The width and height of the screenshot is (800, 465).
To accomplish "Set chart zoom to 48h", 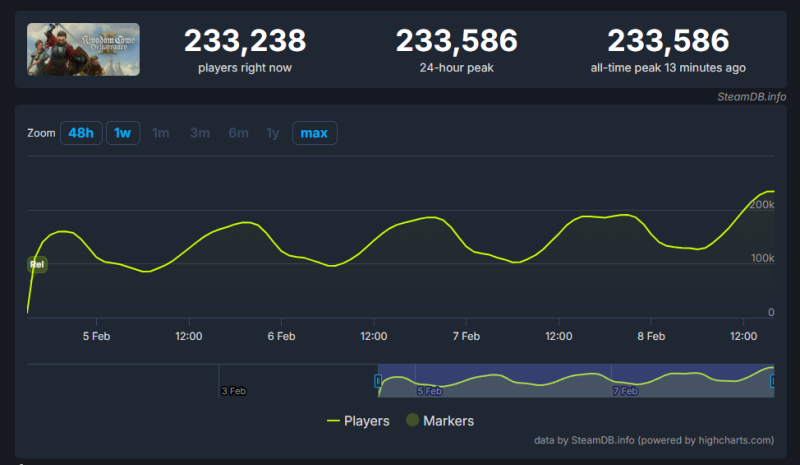I will click(80, 133).
